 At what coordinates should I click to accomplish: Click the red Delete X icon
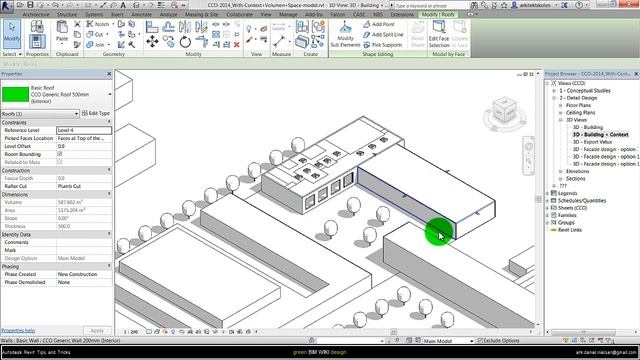point(236,44)
